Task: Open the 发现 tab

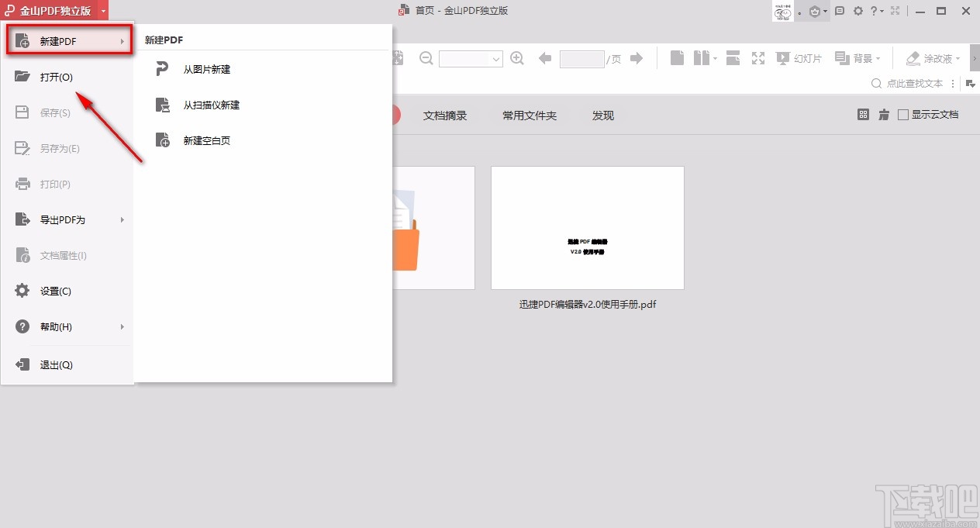Action: coord(603,115)
